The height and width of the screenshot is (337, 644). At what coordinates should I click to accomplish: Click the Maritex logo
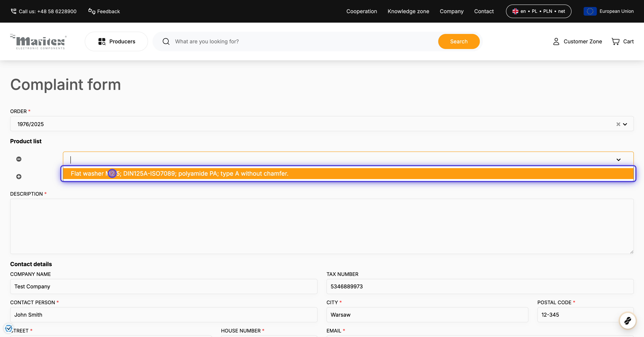tap(38, 41)
